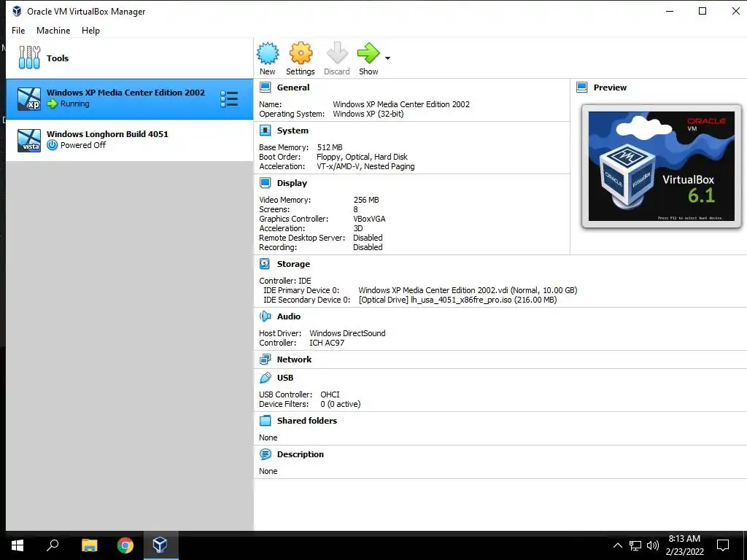Click the Audio section speaker icon

click(265, 316)
